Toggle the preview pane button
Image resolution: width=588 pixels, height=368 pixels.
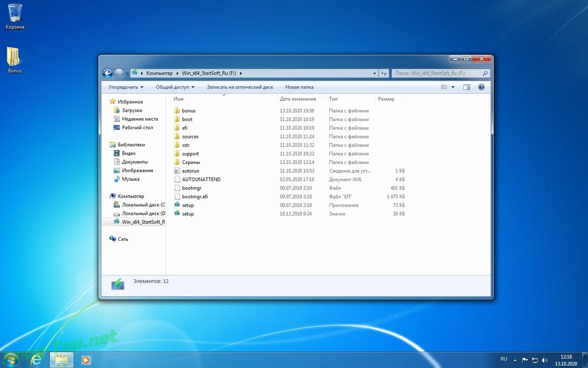pos(466,87)
